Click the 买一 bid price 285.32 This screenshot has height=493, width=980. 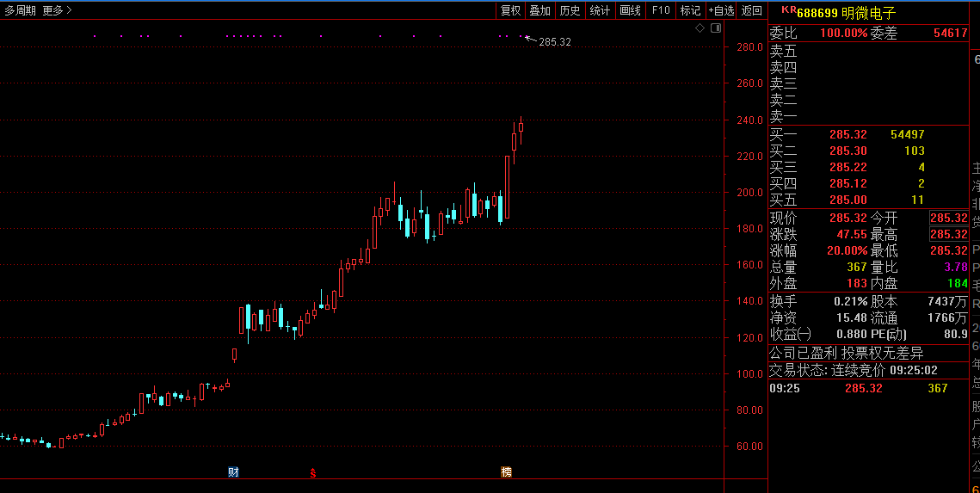click(x=847, y=134)
